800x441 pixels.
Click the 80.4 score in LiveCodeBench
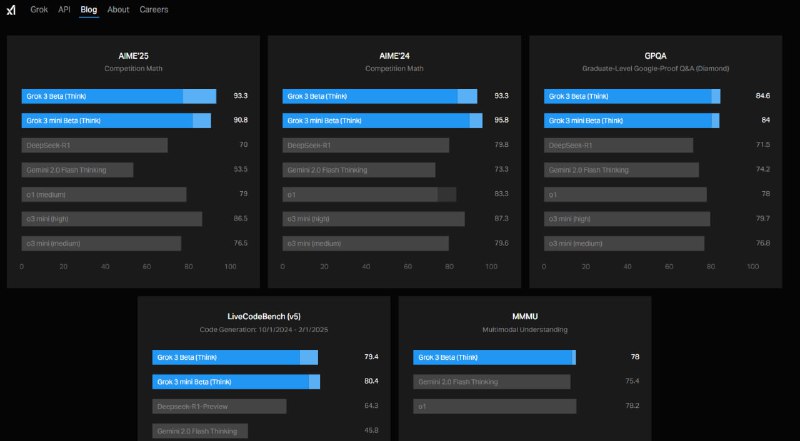[x=371, y=381]
